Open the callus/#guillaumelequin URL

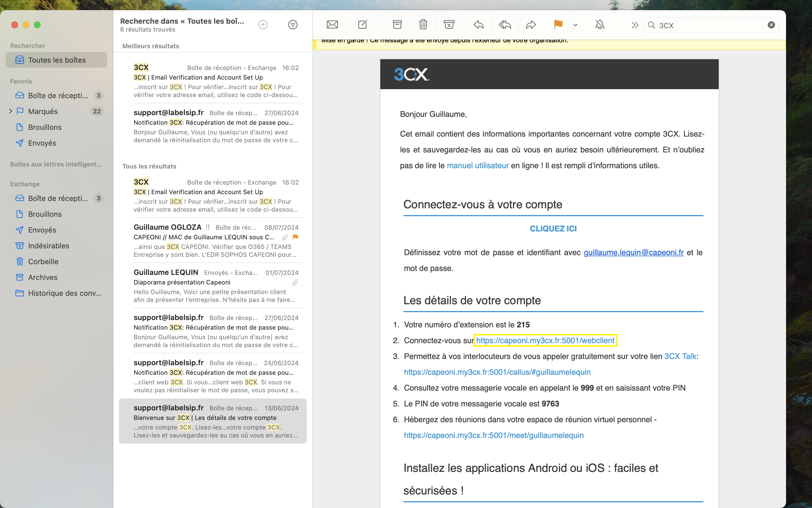[497, 372]
